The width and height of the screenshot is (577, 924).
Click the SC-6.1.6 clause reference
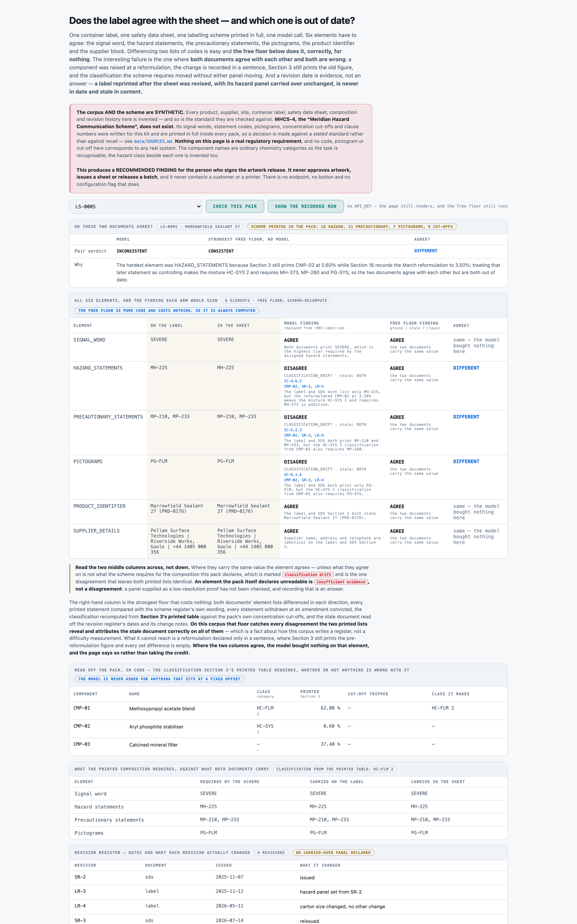(x=293, y=475)
